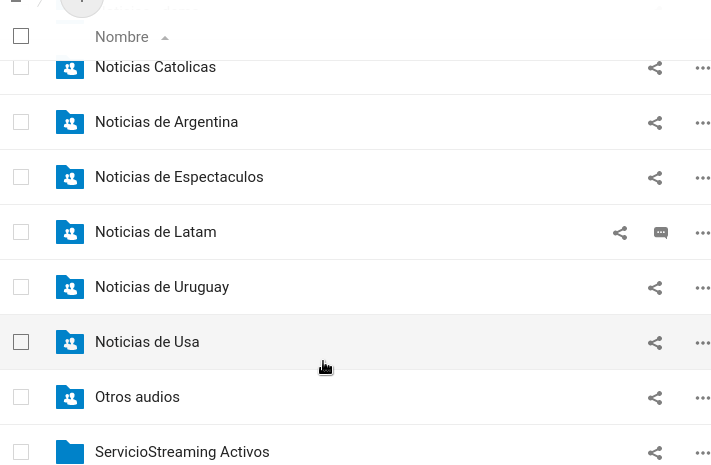Show more options for Noticias de Uruguay

tap(702, 288)
